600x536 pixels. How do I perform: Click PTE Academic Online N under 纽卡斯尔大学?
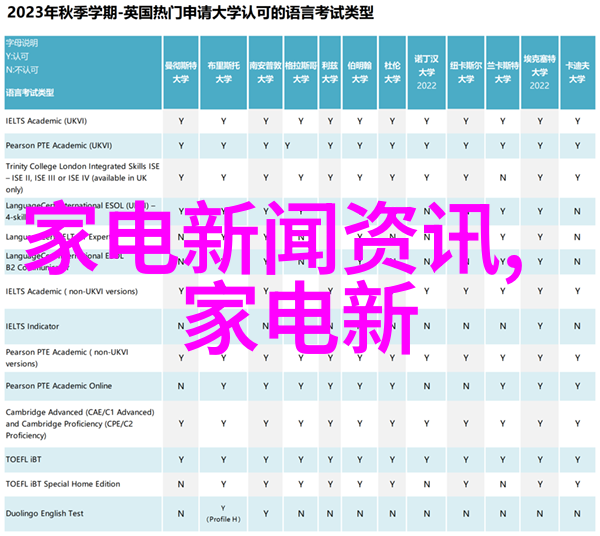click(466, 386)
